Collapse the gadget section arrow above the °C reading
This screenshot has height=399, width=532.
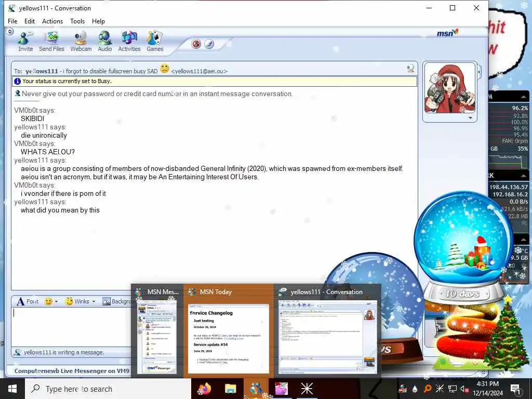(x=523, y=240)
